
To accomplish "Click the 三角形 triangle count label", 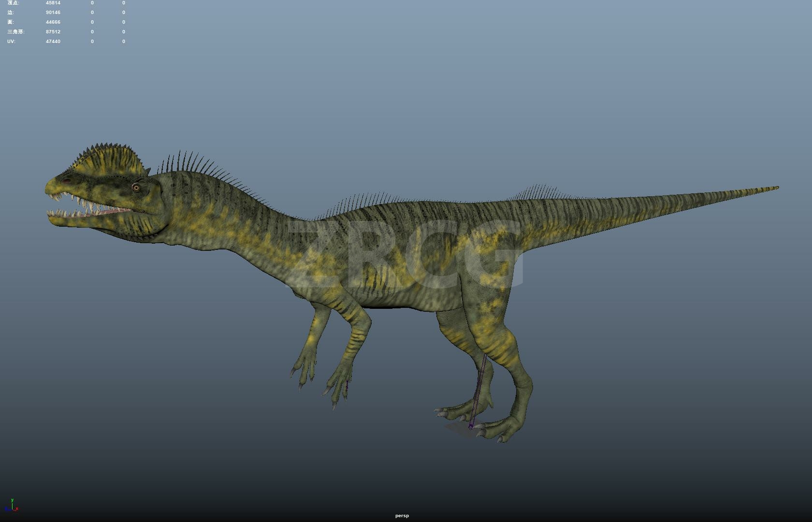I will [15, 32].
